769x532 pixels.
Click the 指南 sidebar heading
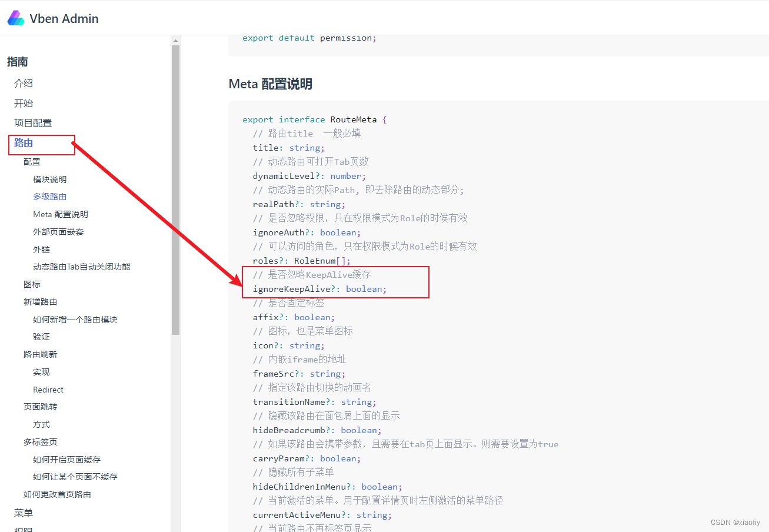coord(18,62)
